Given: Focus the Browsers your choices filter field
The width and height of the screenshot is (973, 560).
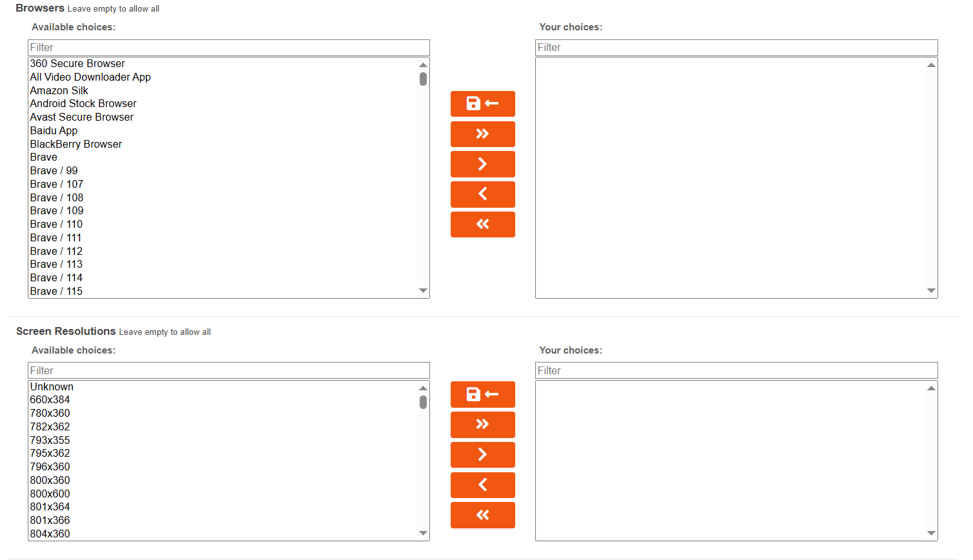Looking at the screenshot, I should (736, 48).
